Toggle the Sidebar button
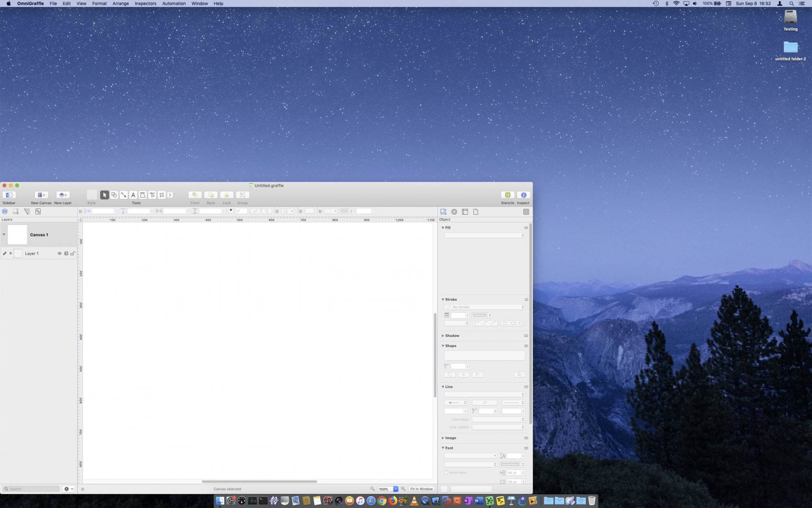 click(9, 195)
